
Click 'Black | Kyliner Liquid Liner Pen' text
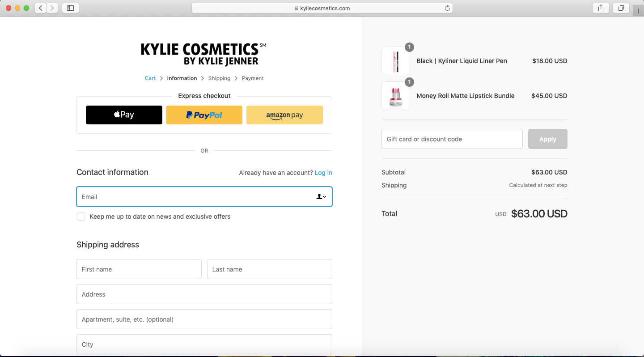click(x=462, y=61)
